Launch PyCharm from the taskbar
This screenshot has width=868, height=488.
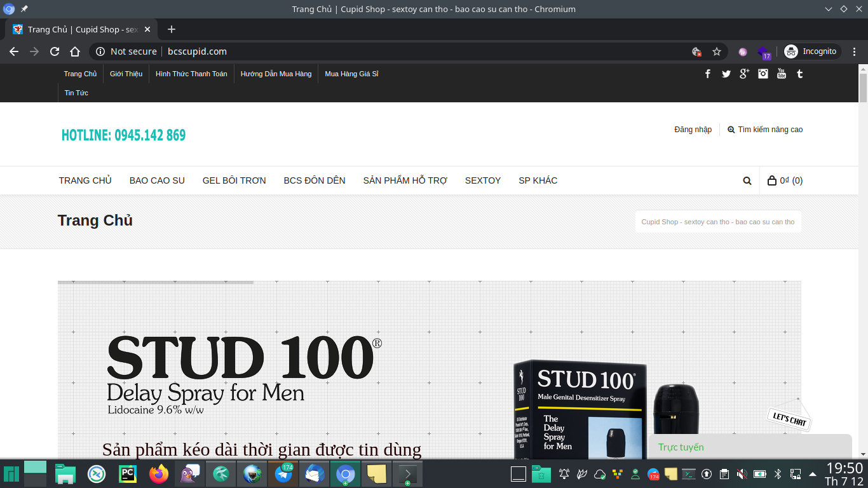128,474
